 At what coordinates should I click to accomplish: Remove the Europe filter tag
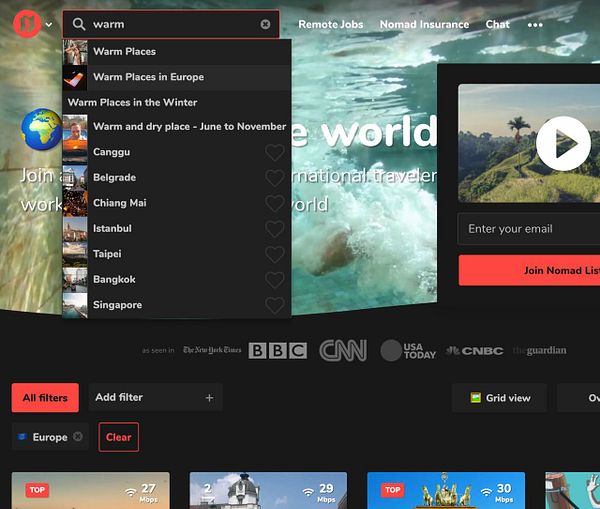pyautogui.click(x=78, y=437)
